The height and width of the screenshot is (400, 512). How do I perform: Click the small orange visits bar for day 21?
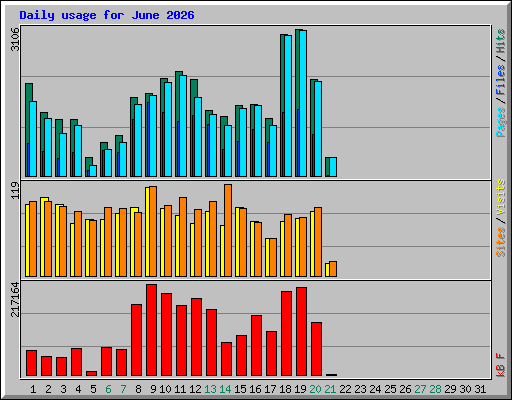[333, 269]
